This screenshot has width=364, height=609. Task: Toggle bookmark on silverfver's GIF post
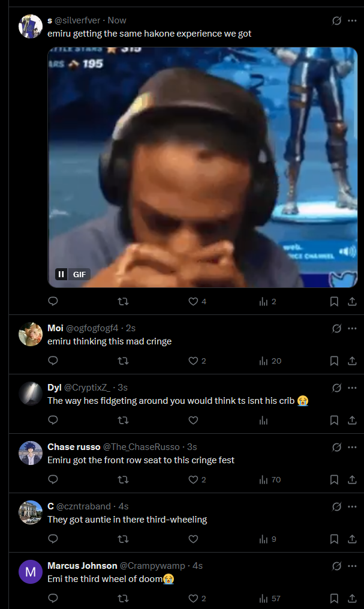pos(334,301)
